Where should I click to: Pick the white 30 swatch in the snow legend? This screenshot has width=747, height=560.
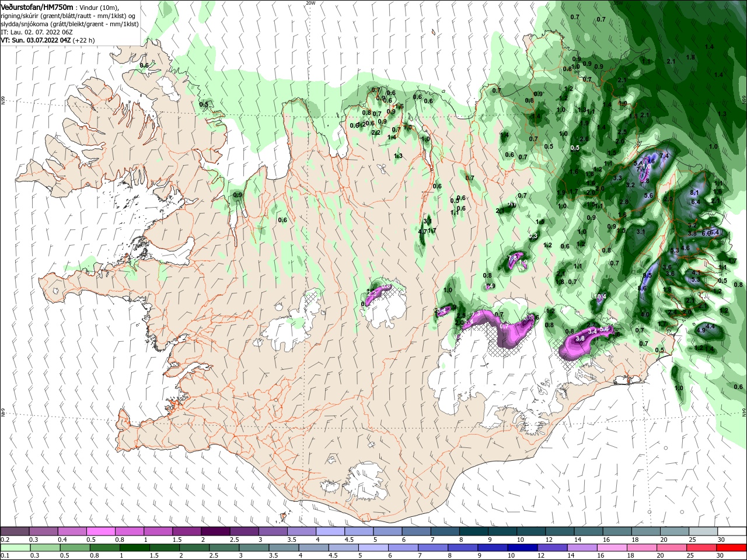click(732, 531)
